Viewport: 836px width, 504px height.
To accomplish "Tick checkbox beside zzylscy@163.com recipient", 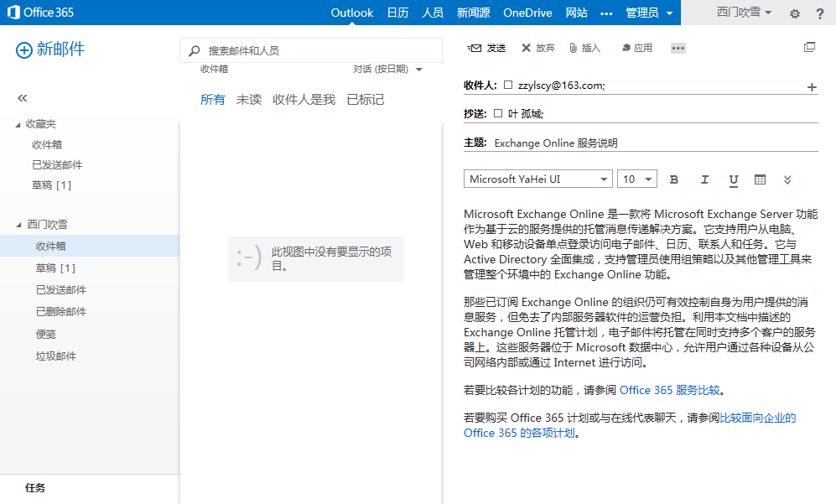I will 508,85.
